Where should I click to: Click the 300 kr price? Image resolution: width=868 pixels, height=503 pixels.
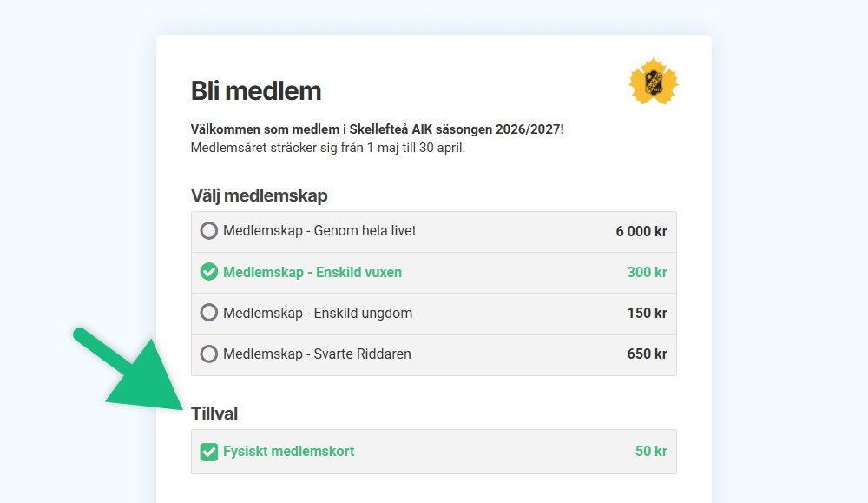[647, 272]
